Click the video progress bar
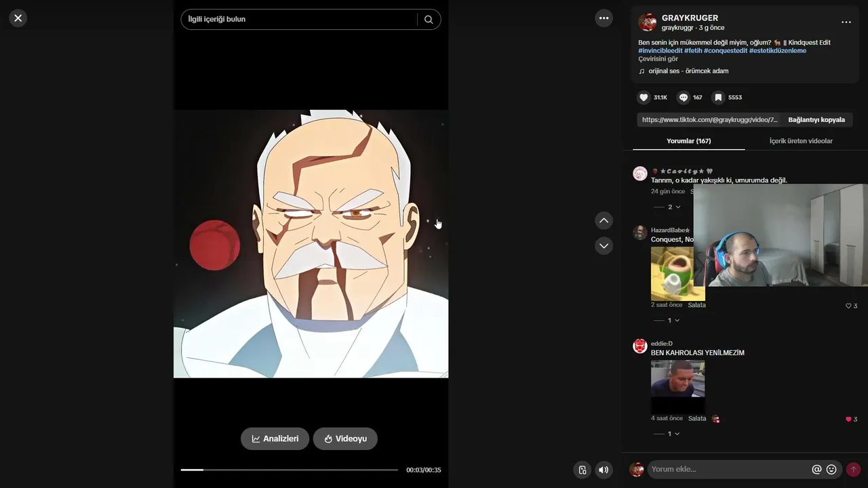This screenshot has width=868, height=488. (289, 470)
